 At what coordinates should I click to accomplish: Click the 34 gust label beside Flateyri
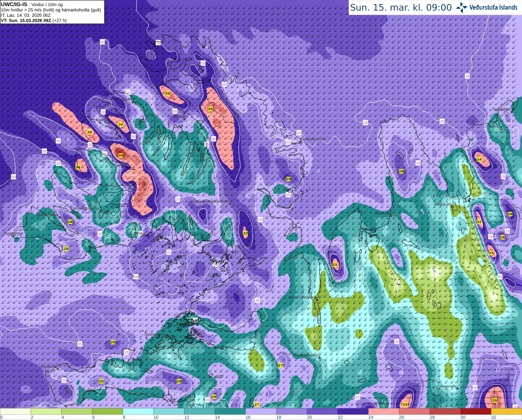pyautogui.click(x=121, y=124)
